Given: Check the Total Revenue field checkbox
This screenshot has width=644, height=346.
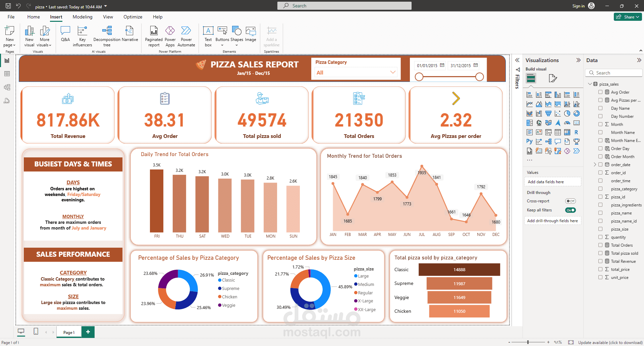Looking at the screenshot, I should (600, 261).
